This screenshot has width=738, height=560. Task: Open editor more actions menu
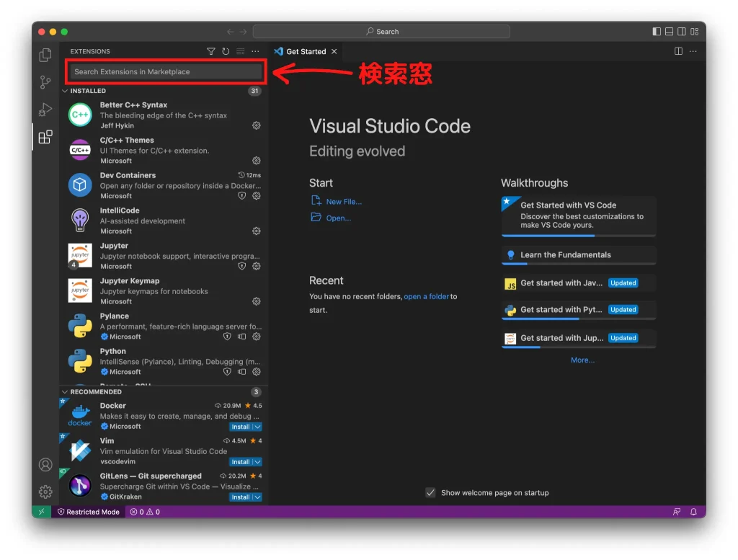click(x=693, y=51)
